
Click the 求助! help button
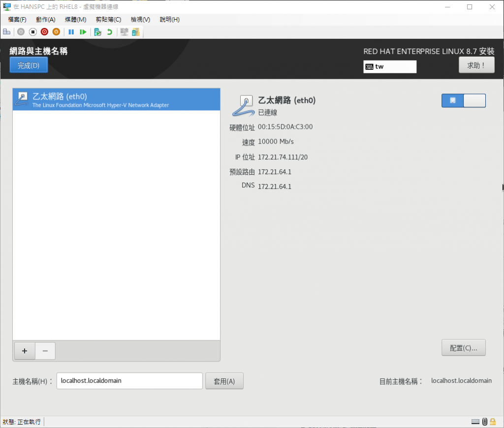[476, 65]
